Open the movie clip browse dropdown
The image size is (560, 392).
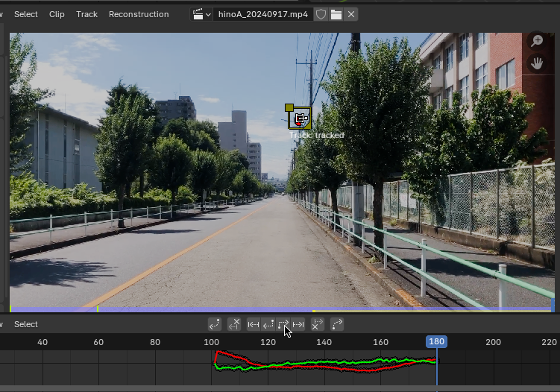[201, 14]
